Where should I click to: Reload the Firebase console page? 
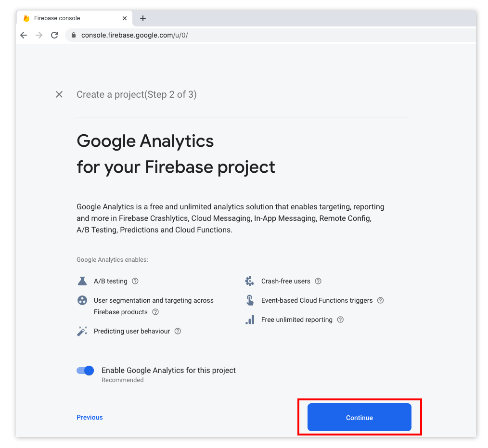coord(54,35)
